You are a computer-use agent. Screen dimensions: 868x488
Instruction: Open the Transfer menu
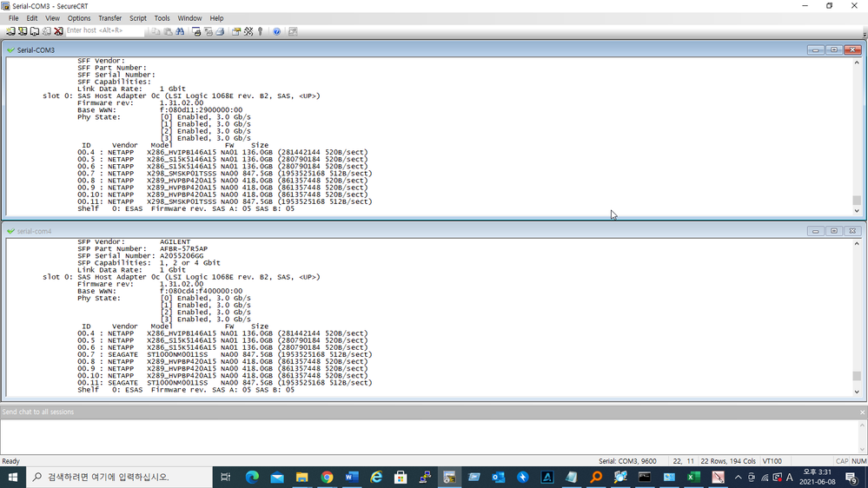109,18
